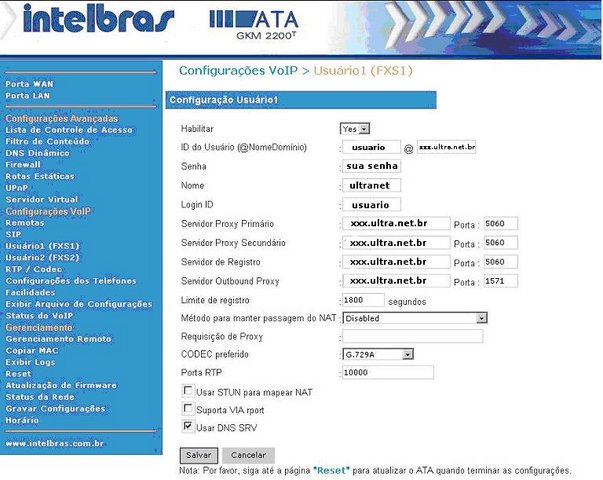Image resolution: width=603 pixels, height=480 pixels.
Task: Click the Servidor Proxy Primário address field
Action: click(396, 223)
